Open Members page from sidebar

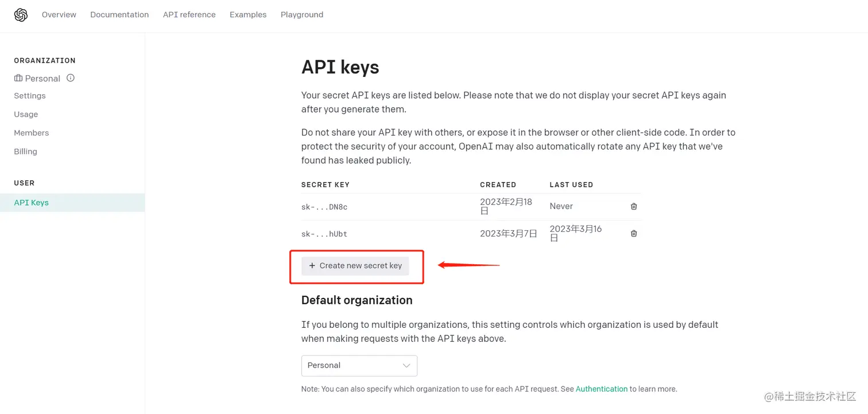click(x=32, y=133)
